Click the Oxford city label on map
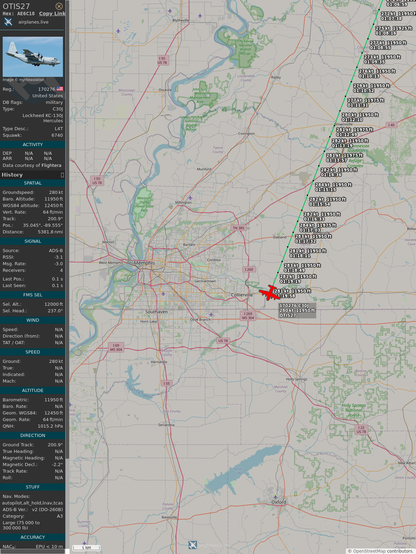 click(x=279, y=502)
